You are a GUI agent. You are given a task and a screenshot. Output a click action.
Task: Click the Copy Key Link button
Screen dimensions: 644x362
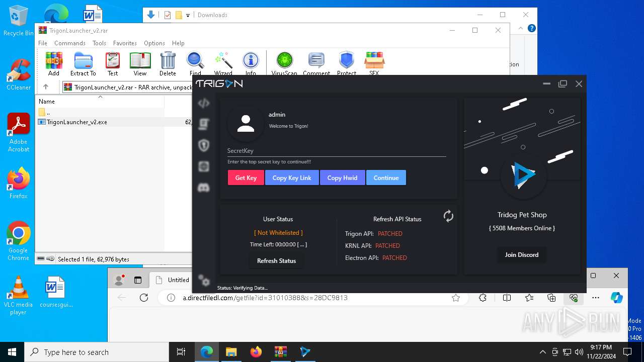[292, 177]
